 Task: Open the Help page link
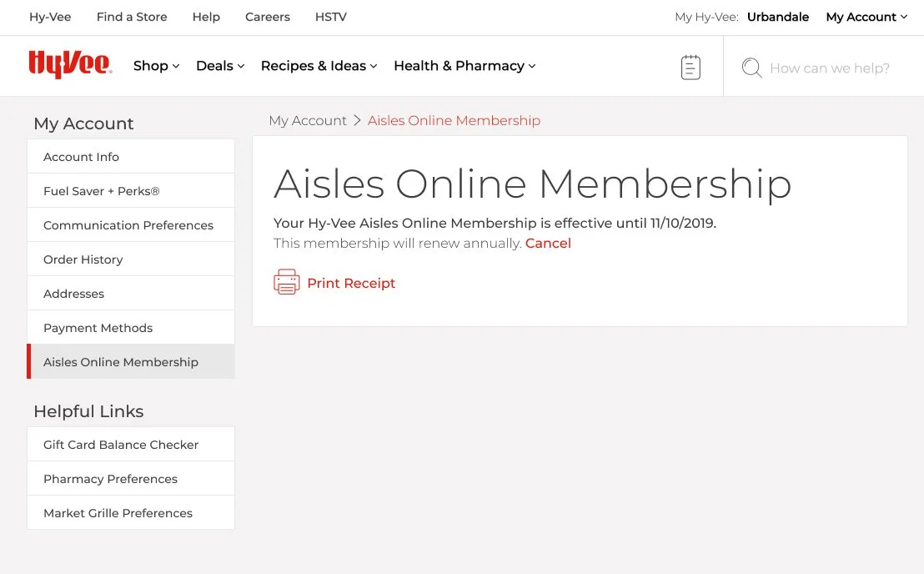(206, 17)
